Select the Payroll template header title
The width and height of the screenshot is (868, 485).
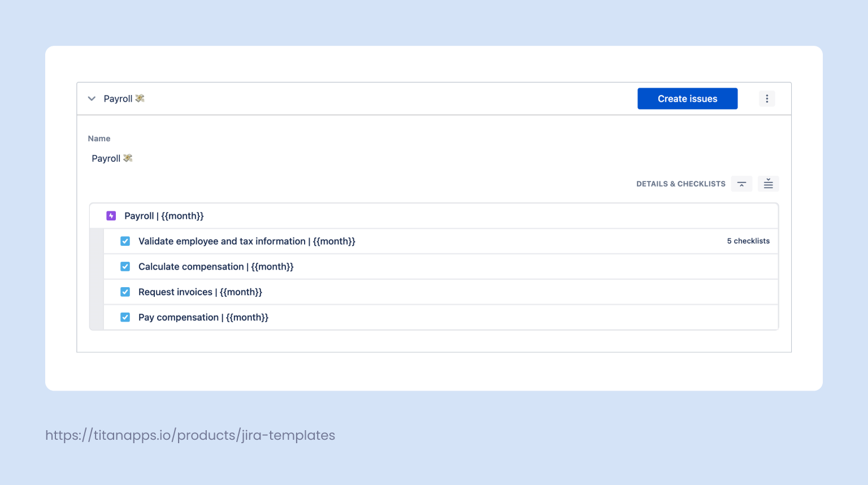tap(119, 98)
